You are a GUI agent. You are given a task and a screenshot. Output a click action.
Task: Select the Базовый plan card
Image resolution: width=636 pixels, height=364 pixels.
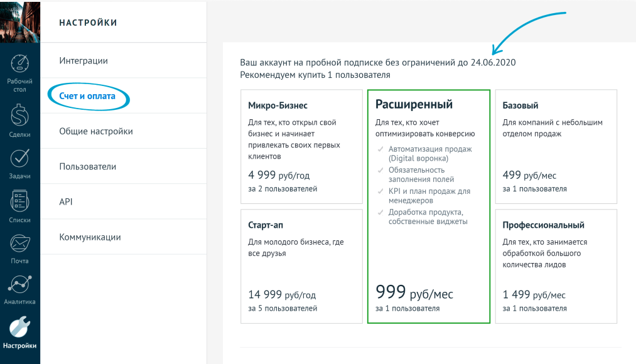coord(556,146)
